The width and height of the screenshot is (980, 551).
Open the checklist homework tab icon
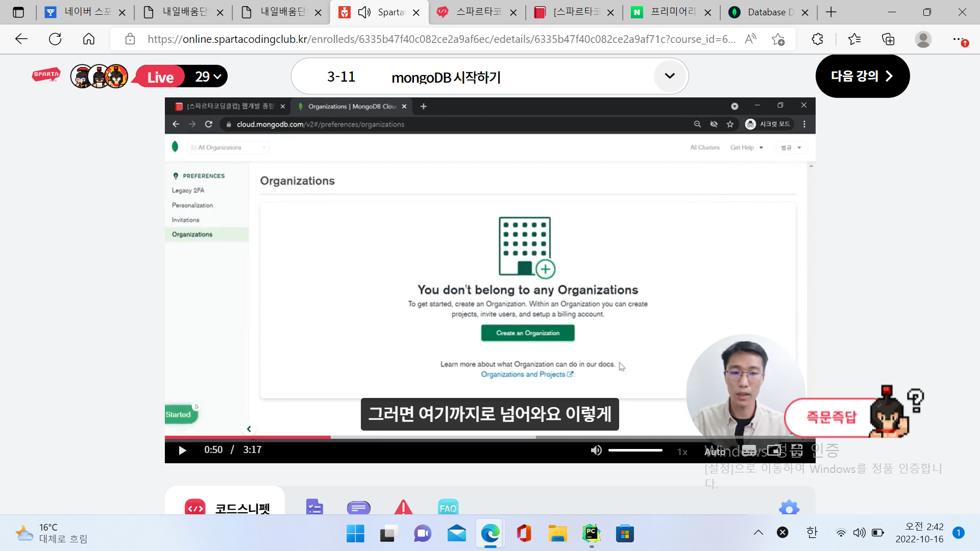[x=314, y=507]
